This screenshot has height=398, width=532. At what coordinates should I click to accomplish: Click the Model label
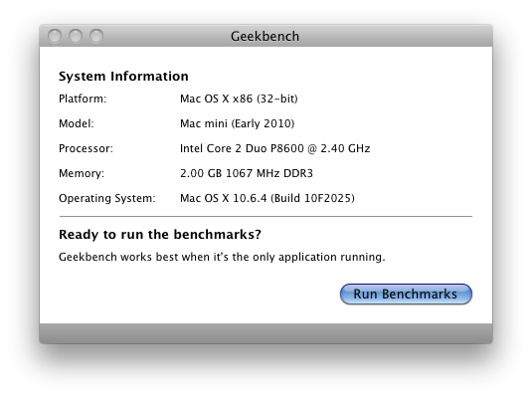[x=77, y=123]
